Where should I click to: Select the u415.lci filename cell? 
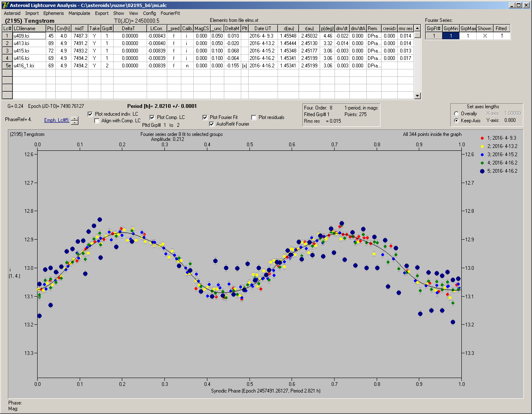[29, 51]
